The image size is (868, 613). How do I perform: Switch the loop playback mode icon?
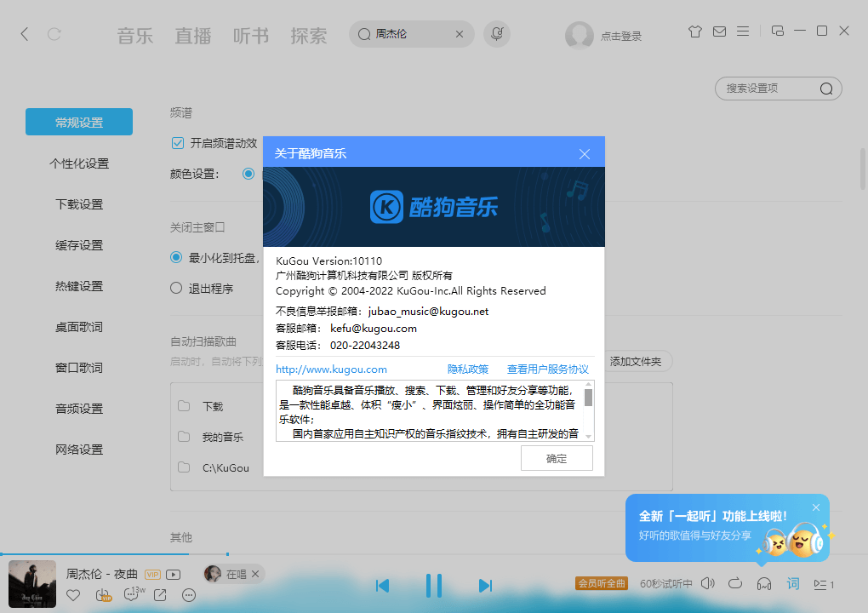coord(736,584)
